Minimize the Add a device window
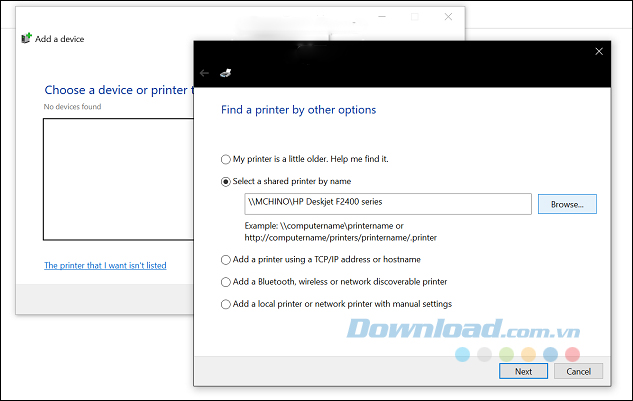 click(382, 17)
